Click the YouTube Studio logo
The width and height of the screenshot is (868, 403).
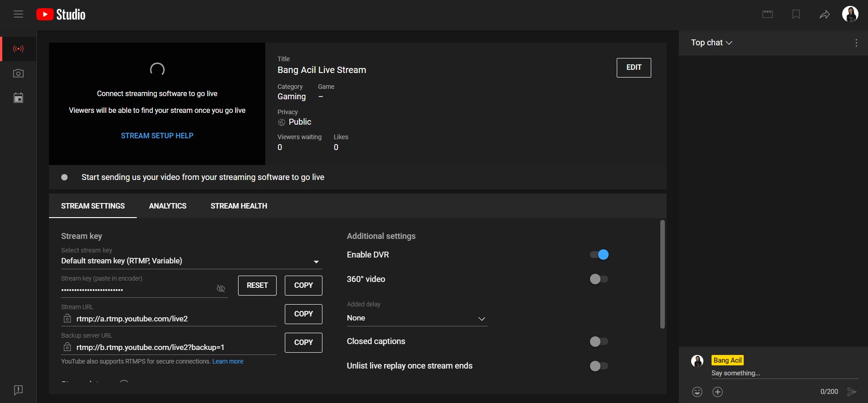coord(61,15)
